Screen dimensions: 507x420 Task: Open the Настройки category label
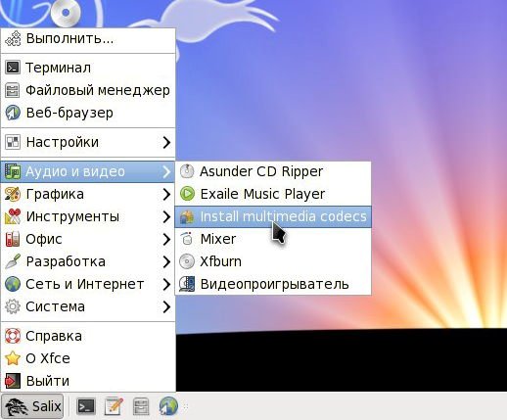63,142
